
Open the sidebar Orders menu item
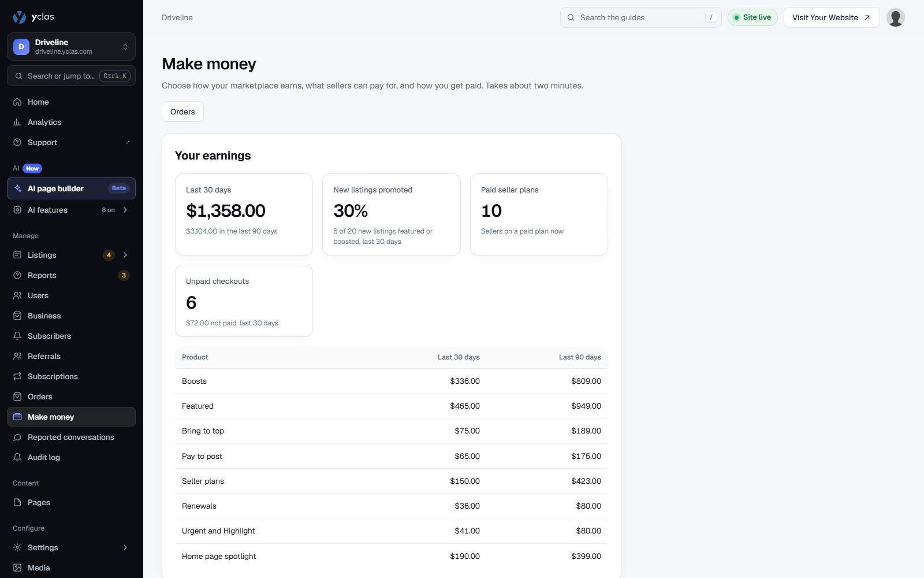(71, 397)
